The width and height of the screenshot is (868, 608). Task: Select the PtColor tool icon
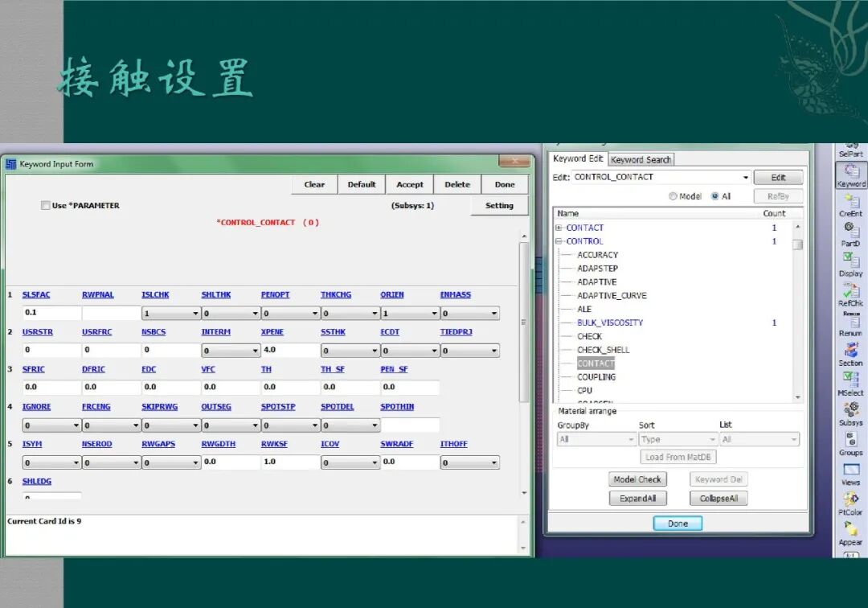850,504
